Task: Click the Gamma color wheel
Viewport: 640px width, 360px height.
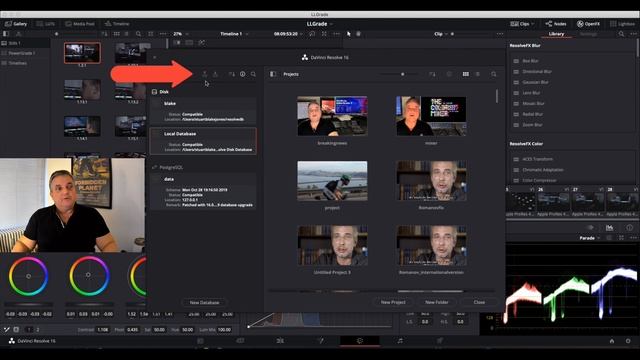Action: [89, 275]
